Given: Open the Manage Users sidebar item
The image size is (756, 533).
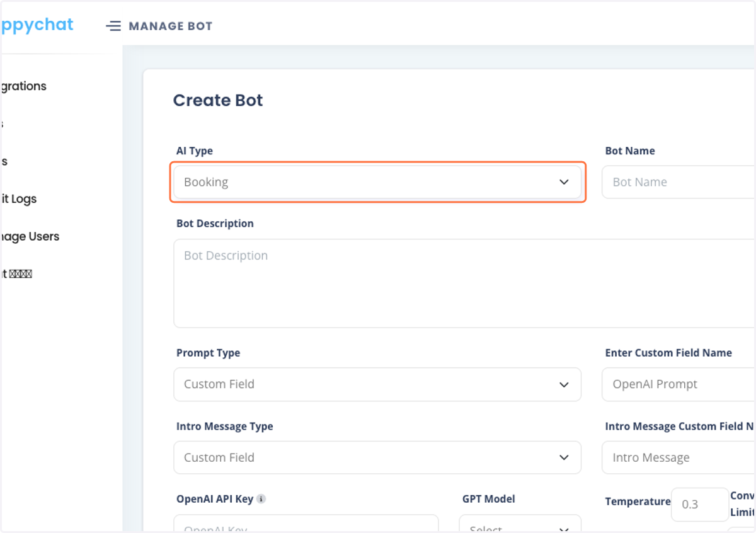Looking at the screenshot, I should click(x=30, y=237).
